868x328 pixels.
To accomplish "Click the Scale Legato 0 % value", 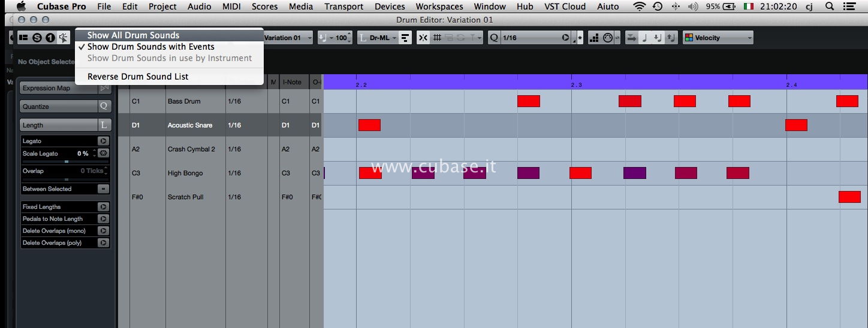I will pyautogui.click(x=83, y=154).
